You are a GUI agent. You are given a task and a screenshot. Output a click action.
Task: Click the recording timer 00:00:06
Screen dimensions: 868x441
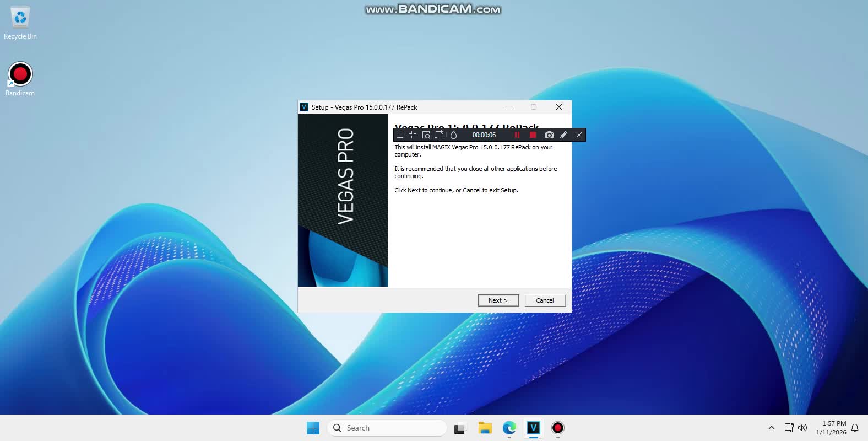tap(484, 135)
